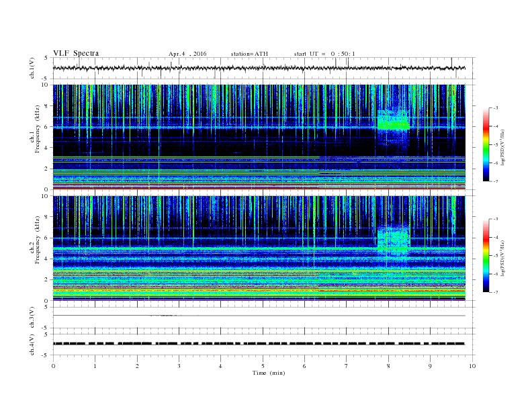Click time axis tick label "2"

pyautogui.click(x=137, y=366)
